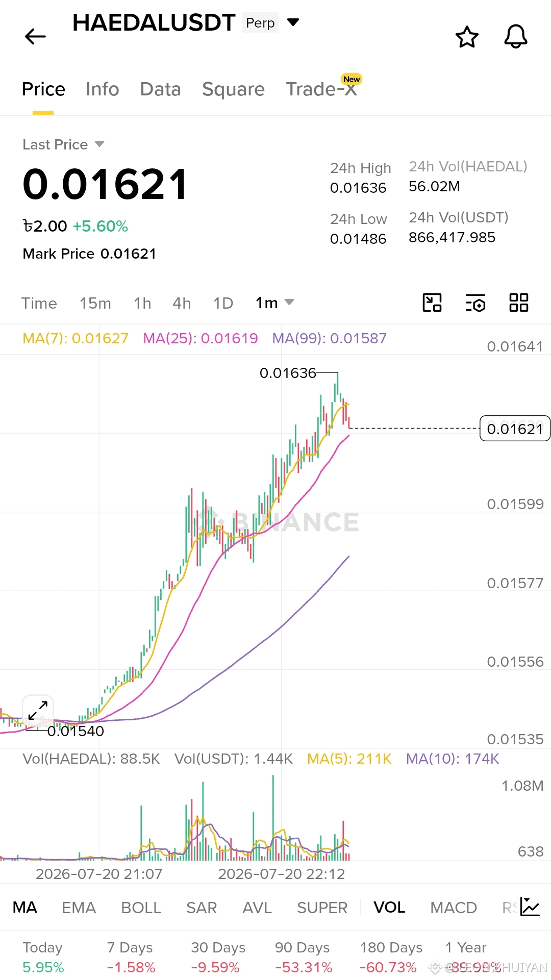Viewport: 551px width, 980px height.
Task: Tap the 90 Days -53.31% performance
Action: 303,957
